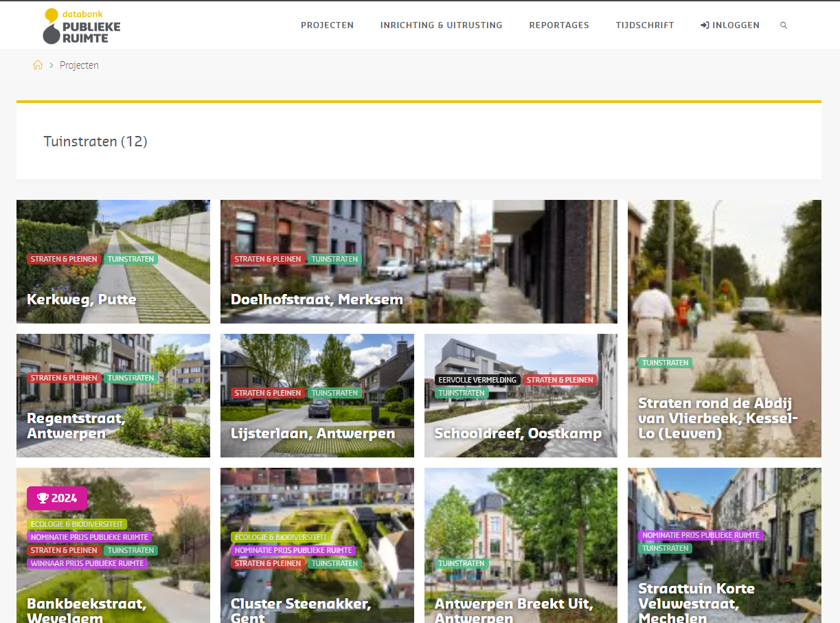The width and height of the screenshot is (840, 623).
Task: Click the Inloggen login link
Action: [x=729, y=25]
